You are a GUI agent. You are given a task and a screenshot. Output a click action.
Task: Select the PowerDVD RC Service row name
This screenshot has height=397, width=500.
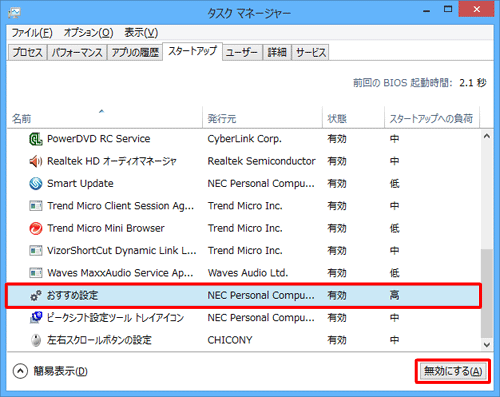tap(99, 139)
